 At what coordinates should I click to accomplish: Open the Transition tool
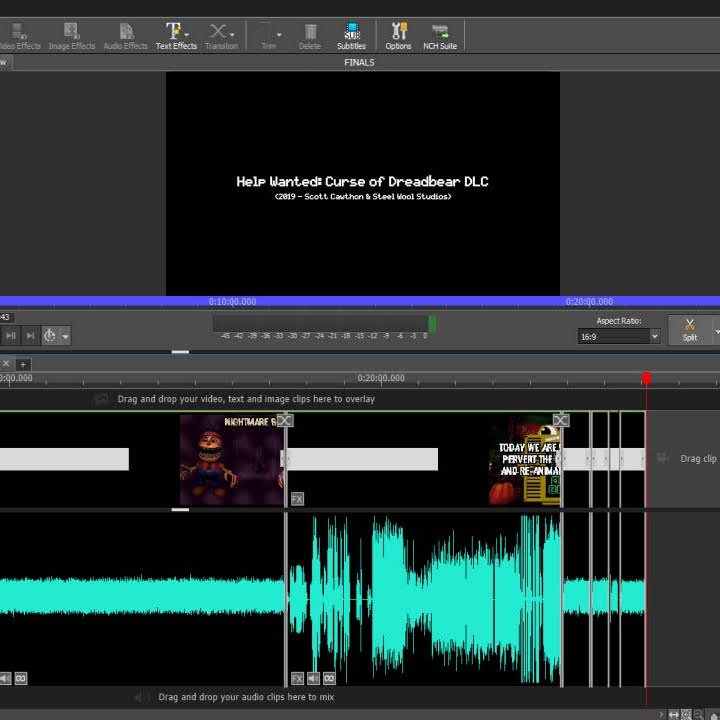(221, 36)
